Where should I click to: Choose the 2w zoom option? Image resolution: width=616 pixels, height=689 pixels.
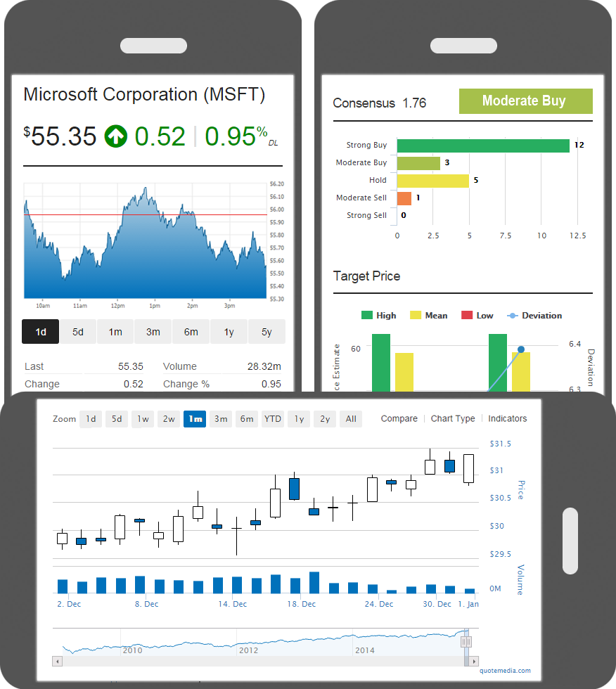click(x=169, y=419)
